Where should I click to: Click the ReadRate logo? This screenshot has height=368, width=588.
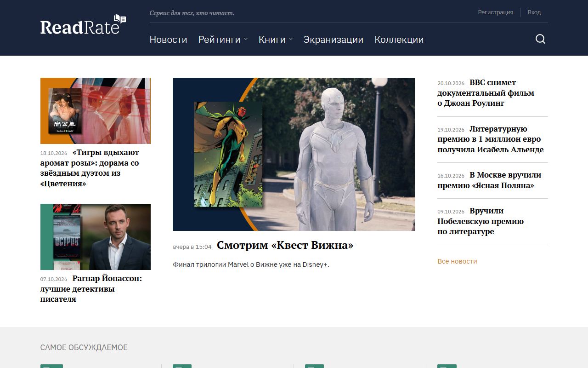[x=83, y=25]
